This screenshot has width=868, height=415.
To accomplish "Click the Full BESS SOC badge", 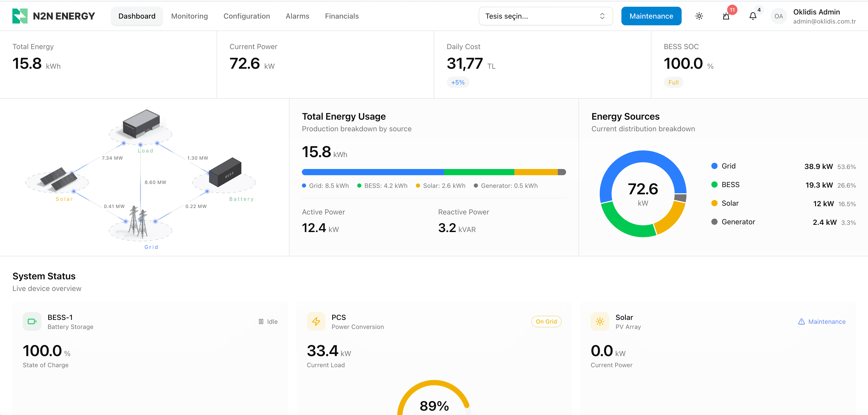I will click(x=673, y=82).
